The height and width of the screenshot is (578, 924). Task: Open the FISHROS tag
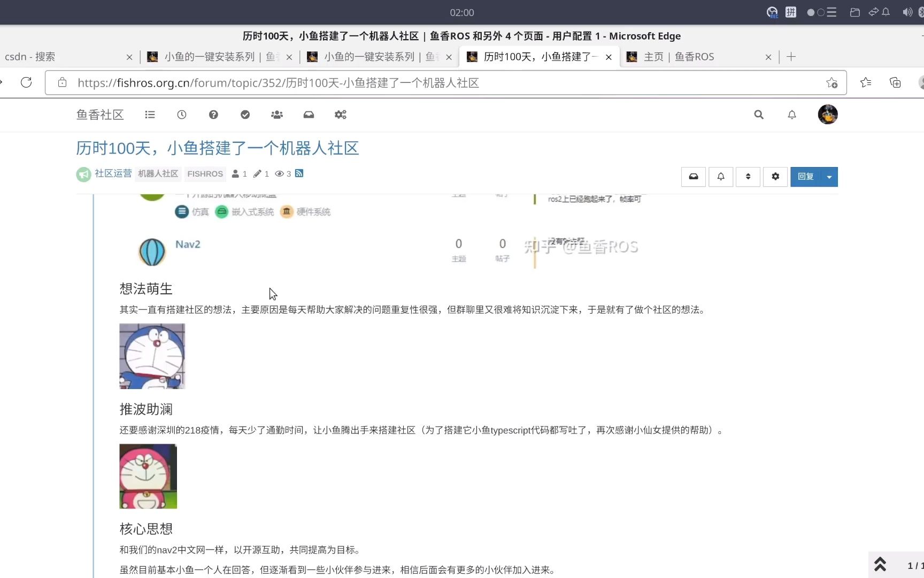point(205,174)
